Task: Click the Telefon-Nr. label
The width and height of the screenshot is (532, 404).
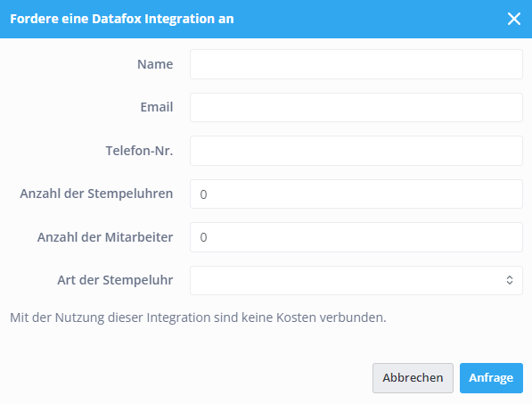Action: [139, 151]
